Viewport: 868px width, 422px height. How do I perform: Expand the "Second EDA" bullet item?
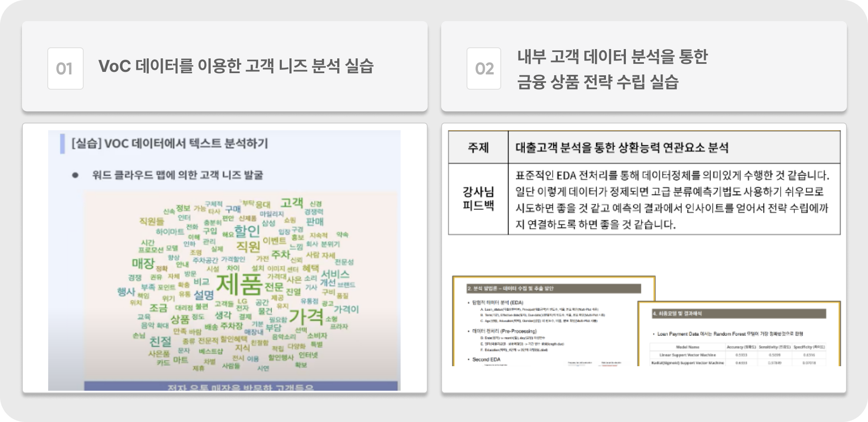(487, 360)
